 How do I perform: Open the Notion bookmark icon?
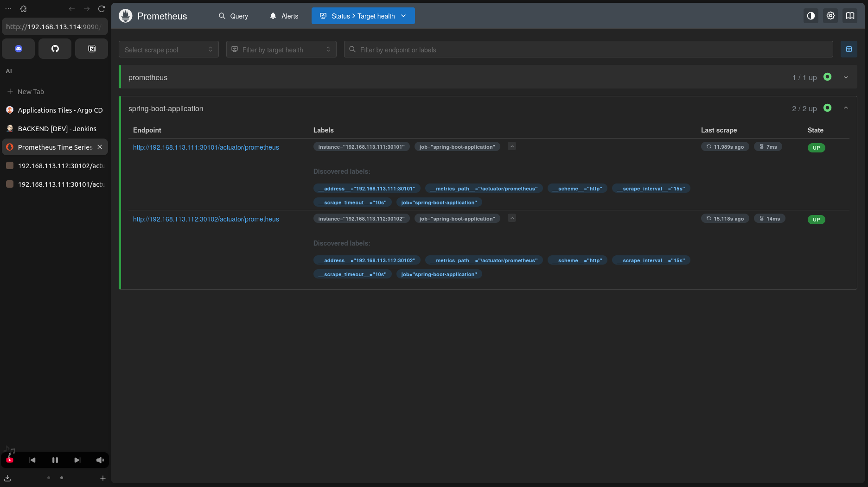[x=92, y=49]
